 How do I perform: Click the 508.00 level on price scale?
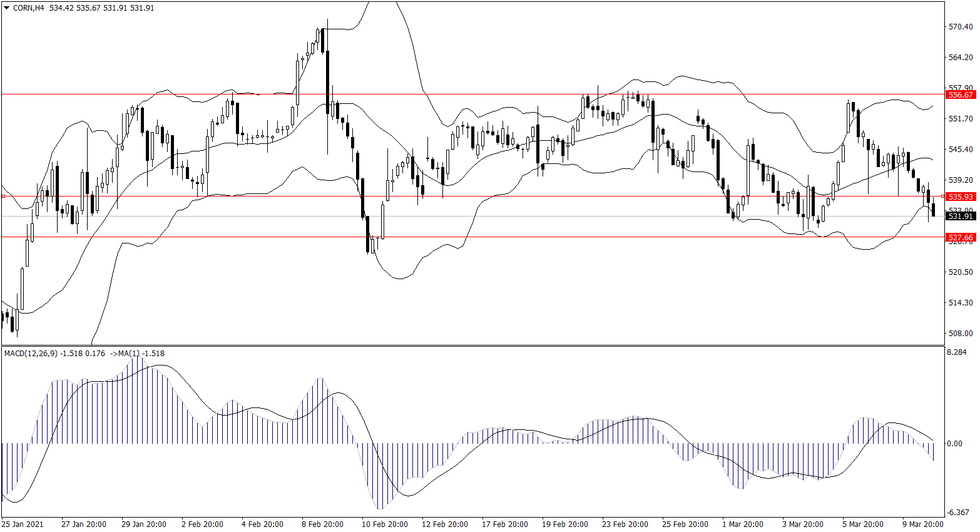pos(961,334)
